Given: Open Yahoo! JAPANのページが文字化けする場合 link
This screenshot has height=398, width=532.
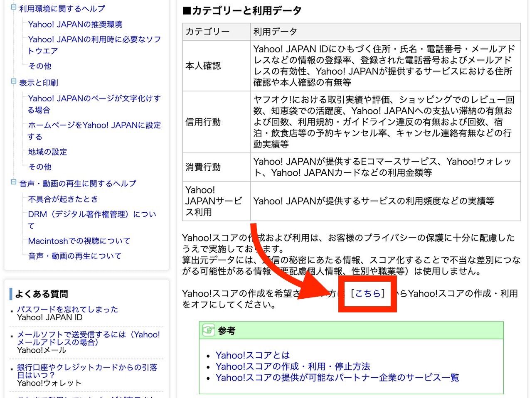Looking at the screenshot, I should (94, 104).
